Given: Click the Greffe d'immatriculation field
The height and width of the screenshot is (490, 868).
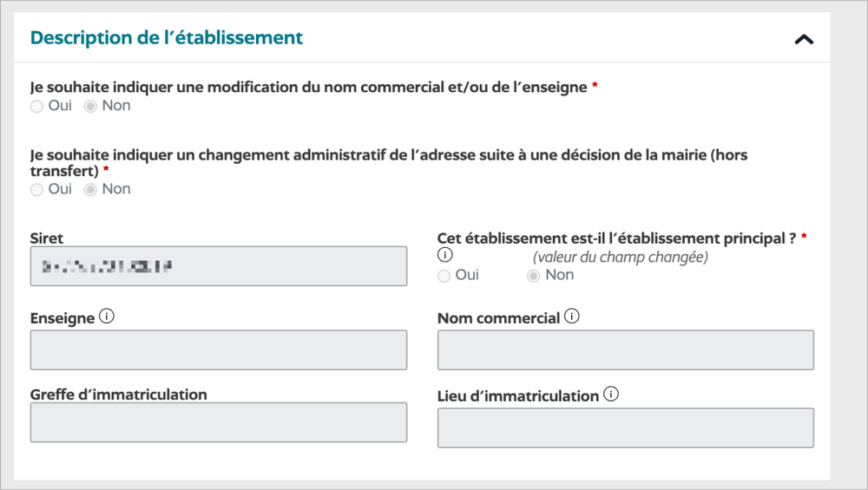Looking at the screenshot, I should tap(218, 422).
